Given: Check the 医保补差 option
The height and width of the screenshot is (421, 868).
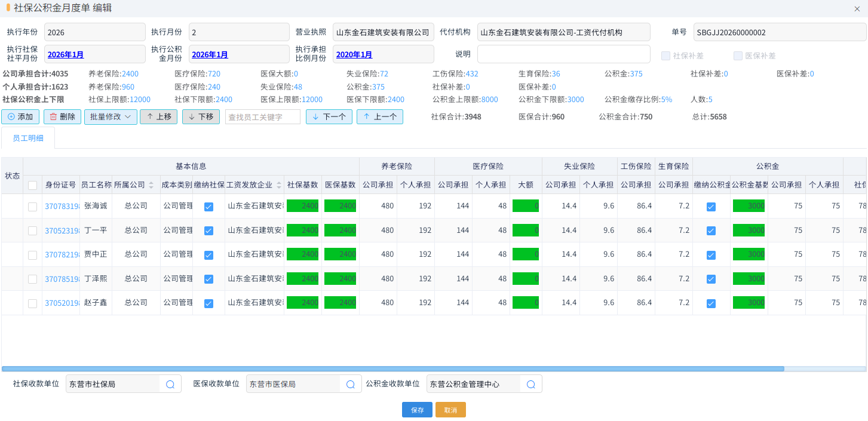Looking at the screenshot, I should [738, 56].
